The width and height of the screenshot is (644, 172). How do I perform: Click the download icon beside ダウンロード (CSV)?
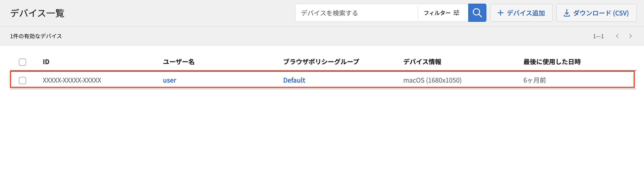pos(567,13)
